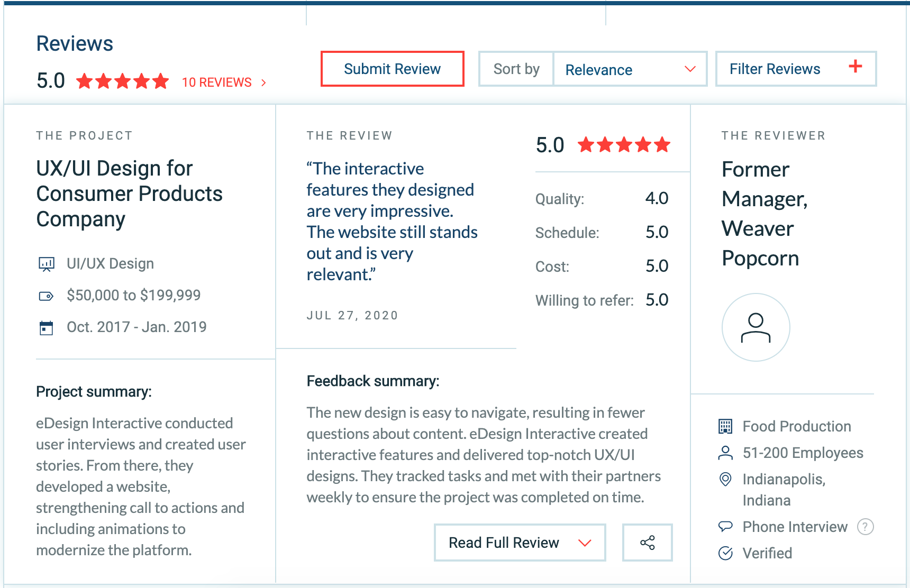910x588 pixels.
Task: Click the price tag budget icon
Action: click(x=47, y=296)
